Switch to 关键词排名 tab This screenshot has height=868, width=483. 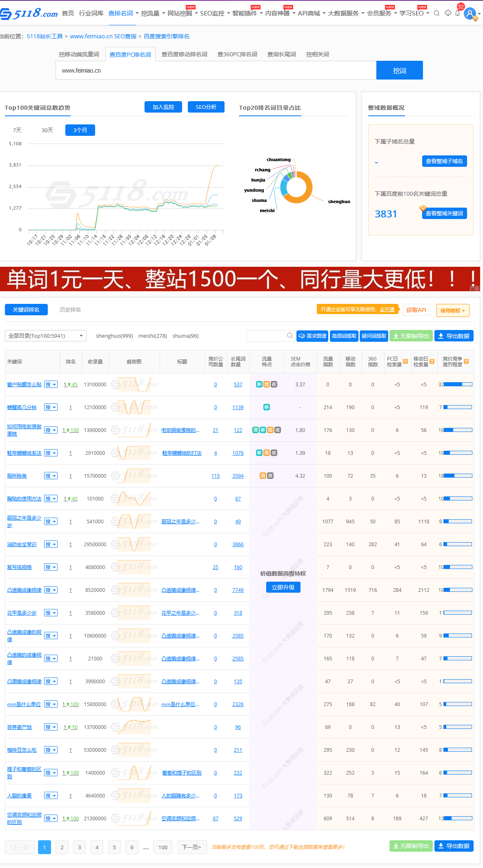[26, 310]
